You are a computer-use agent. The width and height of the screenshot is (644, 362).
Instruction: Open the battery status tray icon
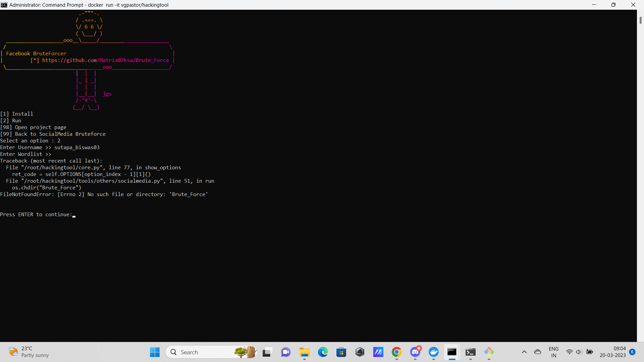point(590,352)
